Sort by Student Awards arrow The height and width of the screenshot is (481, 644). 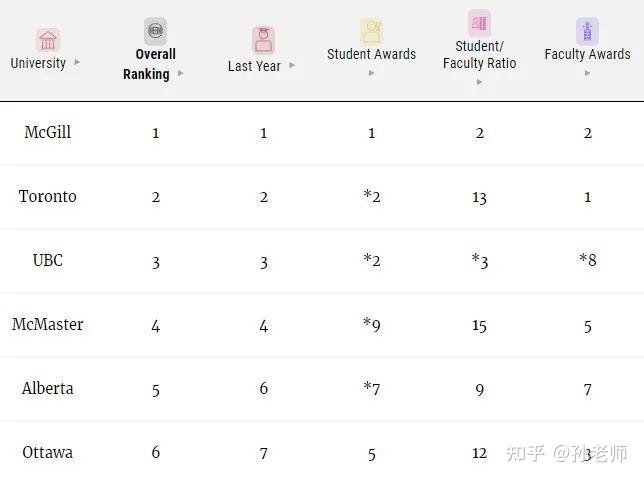coord(371,73)
